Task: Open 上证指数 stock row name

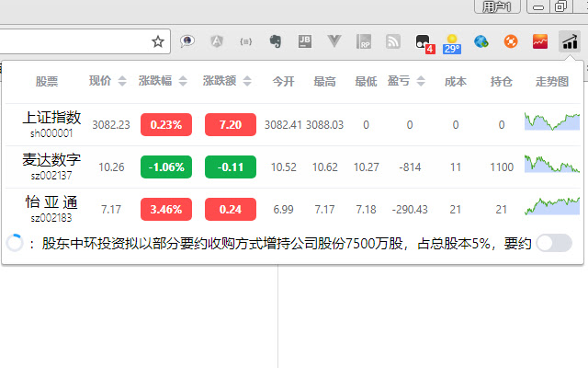Action: pyautogui.click(x=51, y=118)
